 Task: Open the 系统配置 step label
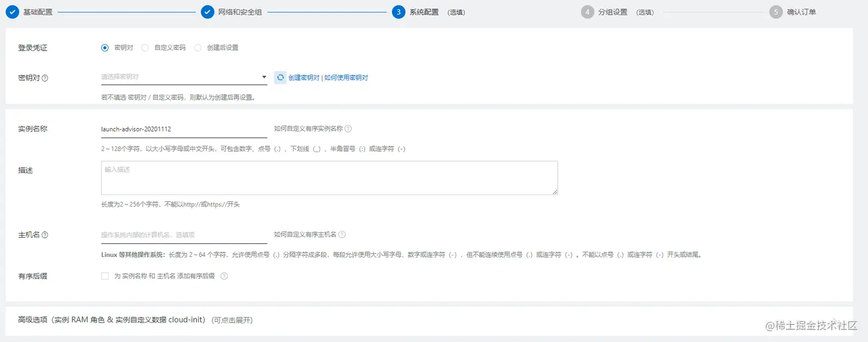tap(424, 12)
